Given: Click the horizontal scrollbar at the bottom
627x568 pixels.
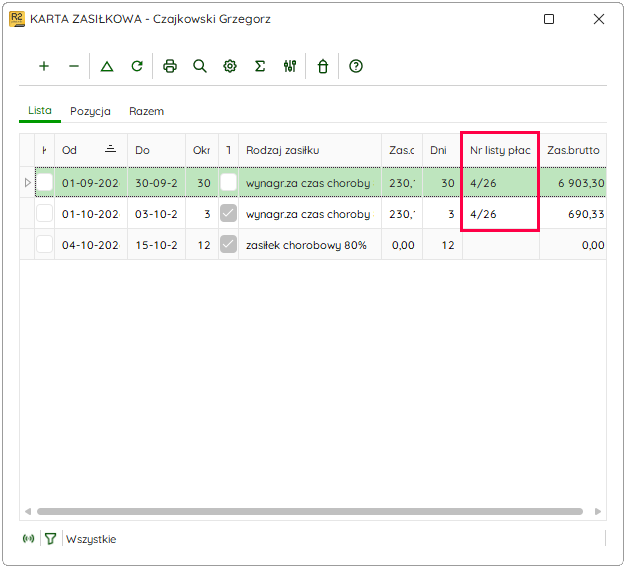Looking at the screenshot, I should (x=310, y=512).
